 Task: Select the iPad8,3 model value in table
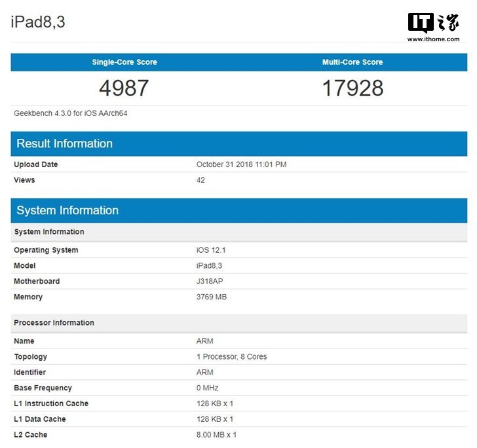point(209,265)
